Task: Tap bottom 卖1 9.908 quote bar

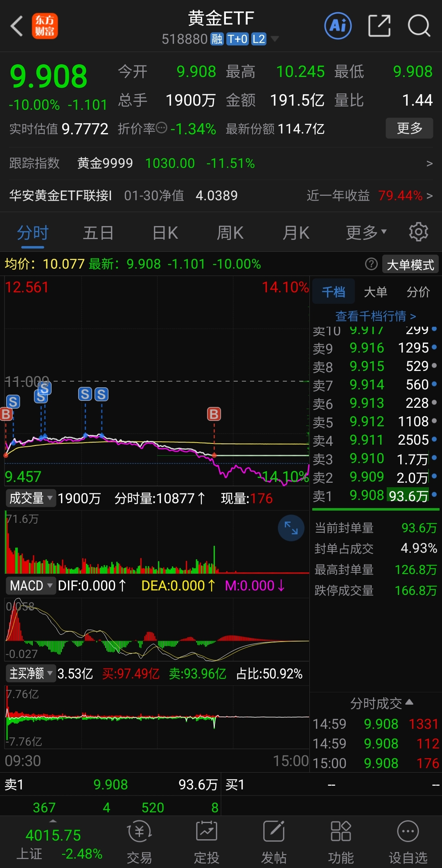Action: pos(110,784)
